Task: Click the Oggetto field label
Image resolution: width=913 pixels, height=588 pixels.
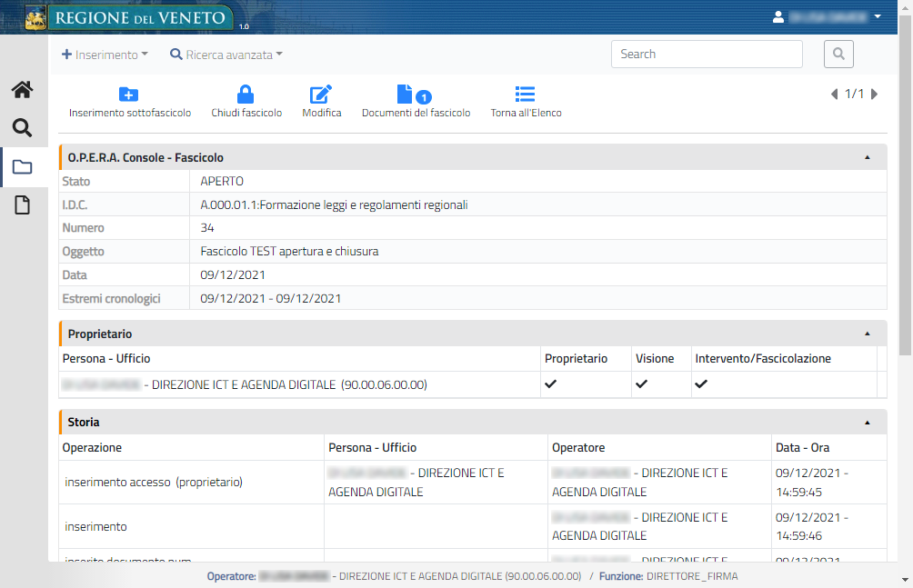Action: 84,252
